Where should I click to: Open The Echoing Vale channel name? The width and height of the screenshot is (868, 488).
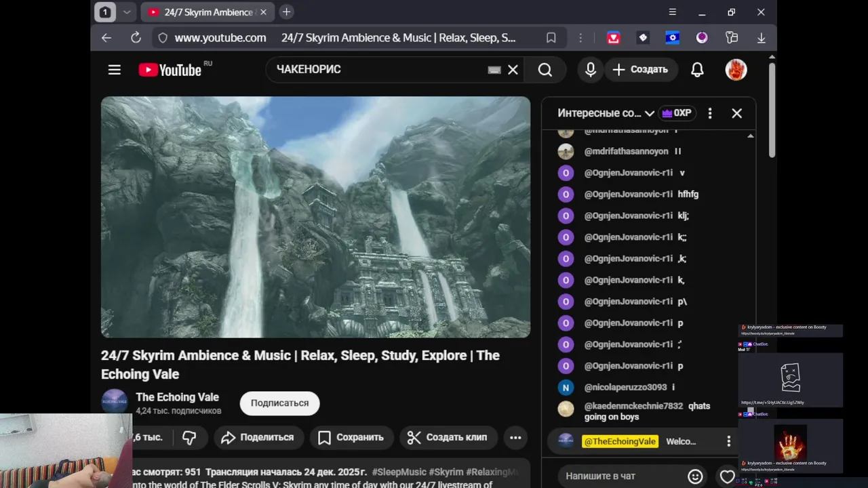[x=177, y=397]
